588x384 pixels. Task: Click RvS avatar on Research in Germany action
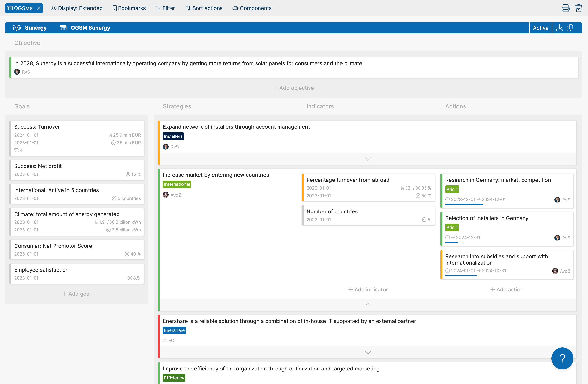(x=557, y=200)
